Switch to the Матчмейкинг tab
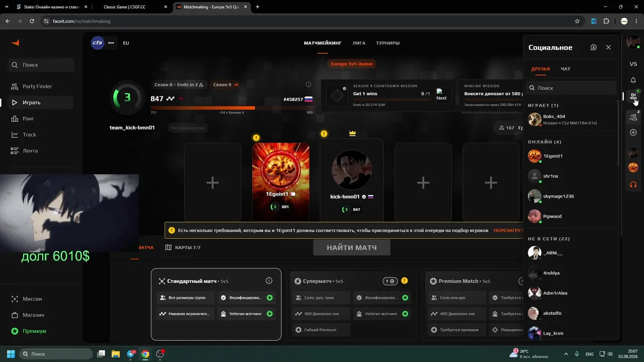This screenshot has width=644, height=362. [323, 43]
